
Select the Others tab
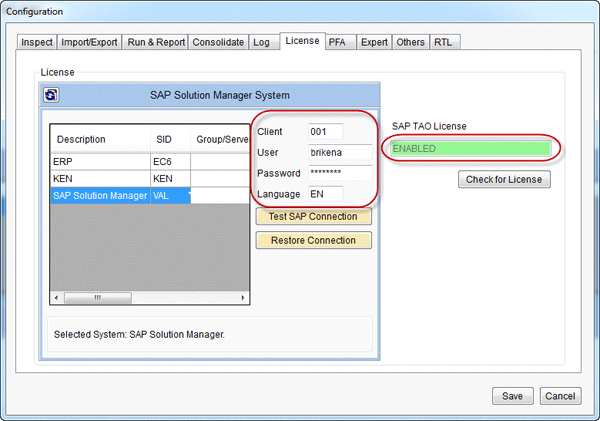(x=410, y=43)
